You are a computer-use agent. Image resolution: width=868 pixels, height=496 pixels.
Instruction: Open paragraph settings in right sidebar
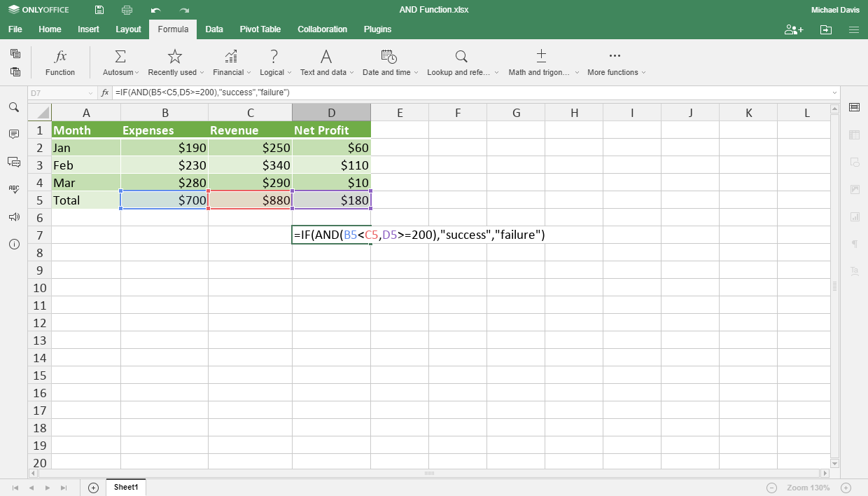click(x=854, y=244)
